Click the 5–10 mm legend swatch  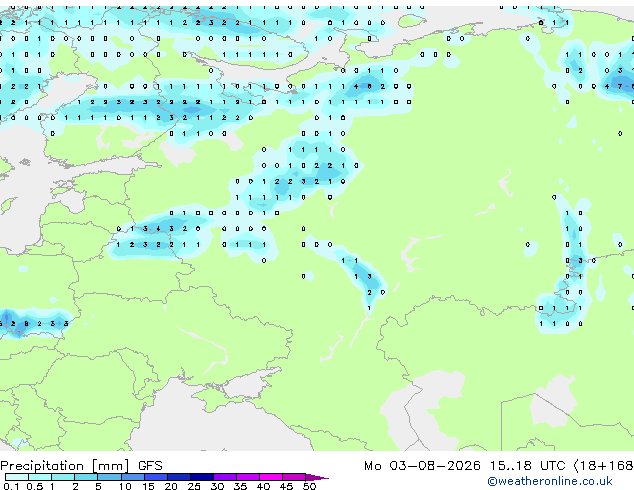pos(109,477)
